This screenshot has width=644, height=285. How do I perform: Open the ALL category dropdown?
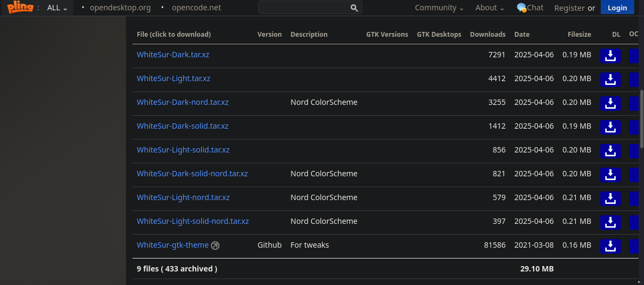tap(57, 8)
